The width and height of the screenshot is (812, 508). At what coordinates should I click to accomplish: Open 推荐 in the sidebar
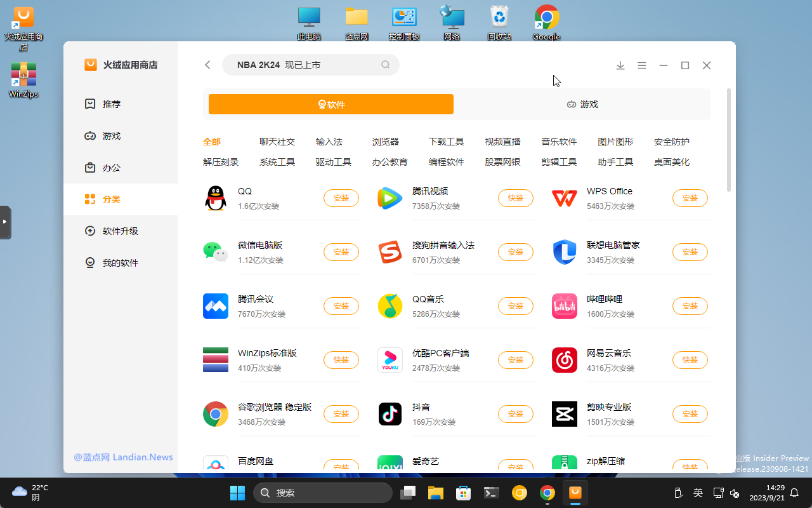point(121,104)
